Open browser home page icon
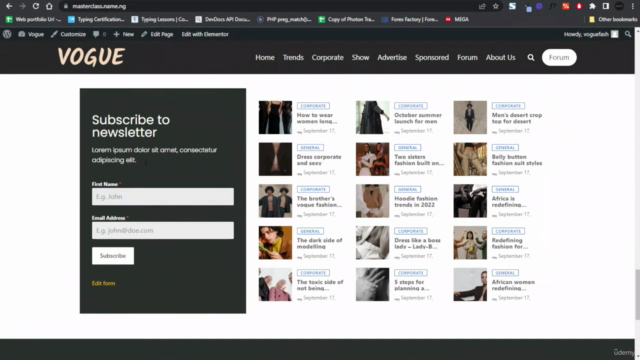This screenshot has height=360, width=640. coord(49,6)
